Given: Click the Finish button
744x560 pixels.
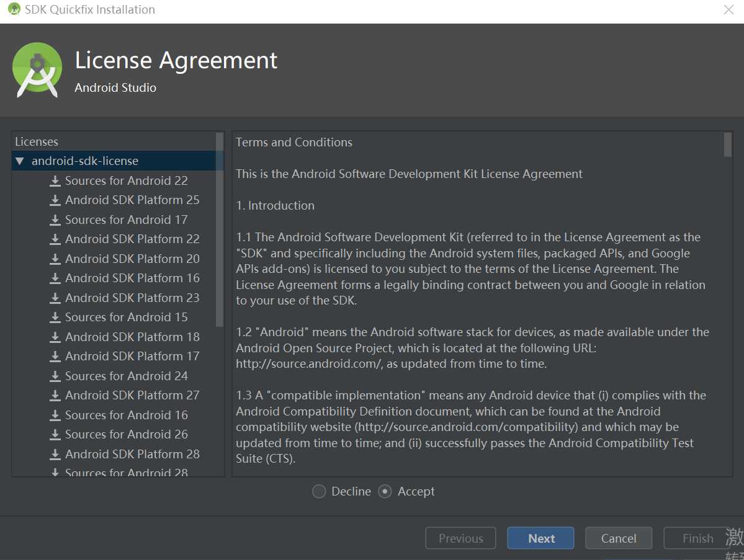Looking at the screenshot, I should coord(697,538).
